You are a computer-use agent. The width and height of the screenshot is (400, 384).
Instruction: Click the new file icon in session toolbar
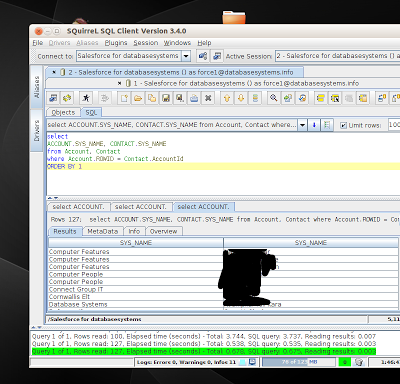click(124, 98)
